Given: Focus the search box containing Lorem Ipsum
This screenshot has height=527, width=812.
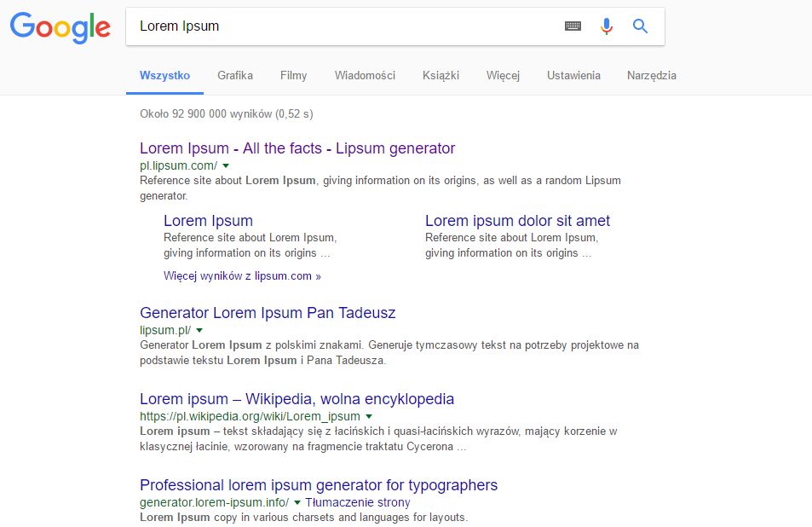Looking at the screenshot, I should (395, 26).
